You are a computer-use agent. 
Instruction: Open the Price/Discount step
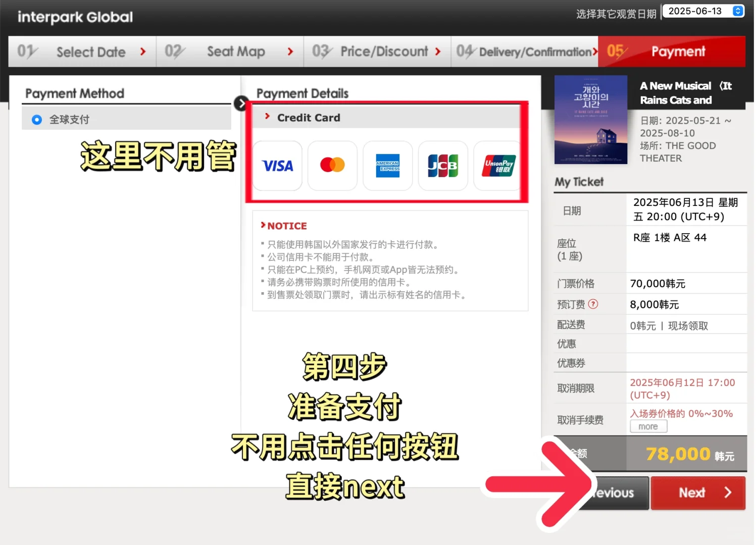[383, 51]
